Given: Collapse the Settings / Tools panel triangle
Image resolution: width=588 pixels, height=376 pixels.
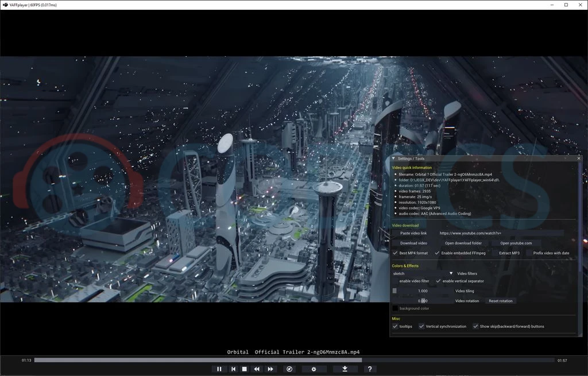Looking at the screenshot, I should pyautogui.click(x=393, y=158).
